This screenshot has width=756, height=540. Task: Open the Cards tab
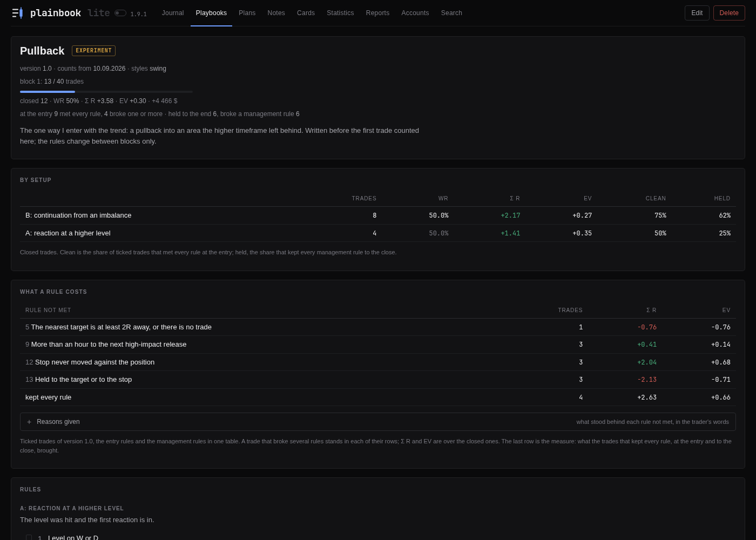(306, 13)
